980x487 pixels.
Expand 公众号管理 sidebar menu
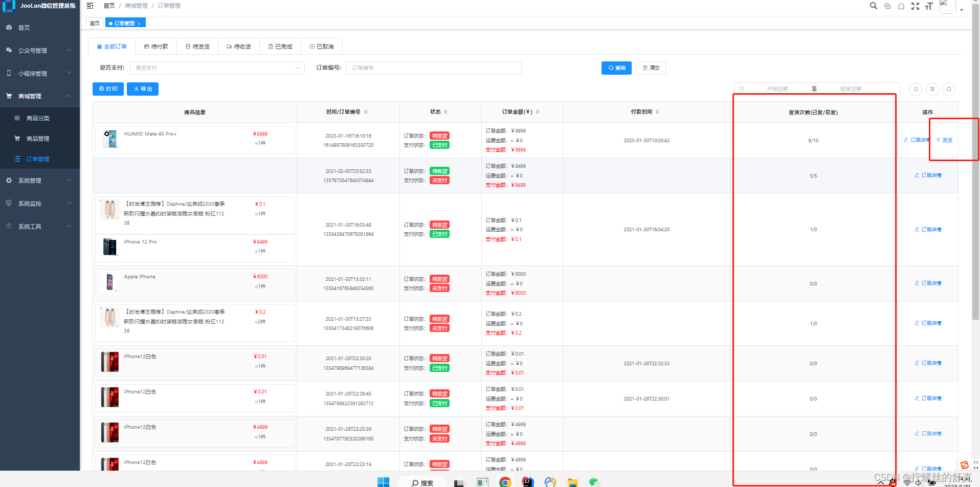coord(40,51)
